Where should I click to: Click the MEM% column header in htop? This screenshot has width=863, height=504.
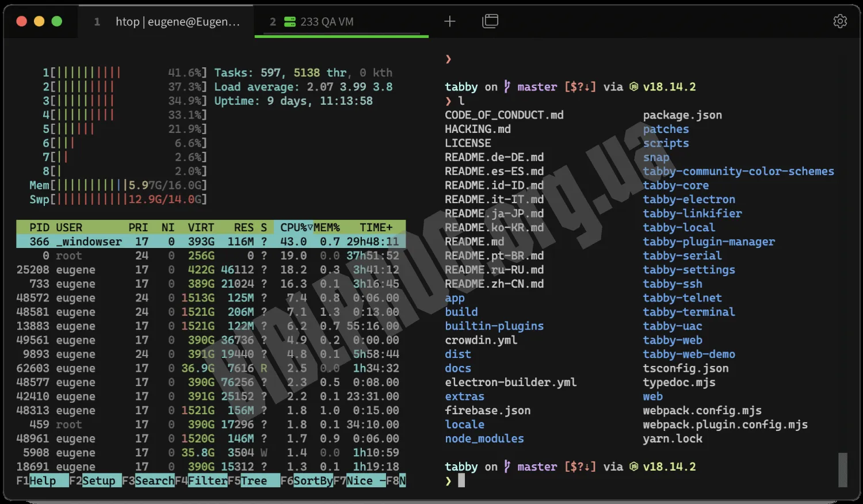pyautogui.click(x=327, y=227)
